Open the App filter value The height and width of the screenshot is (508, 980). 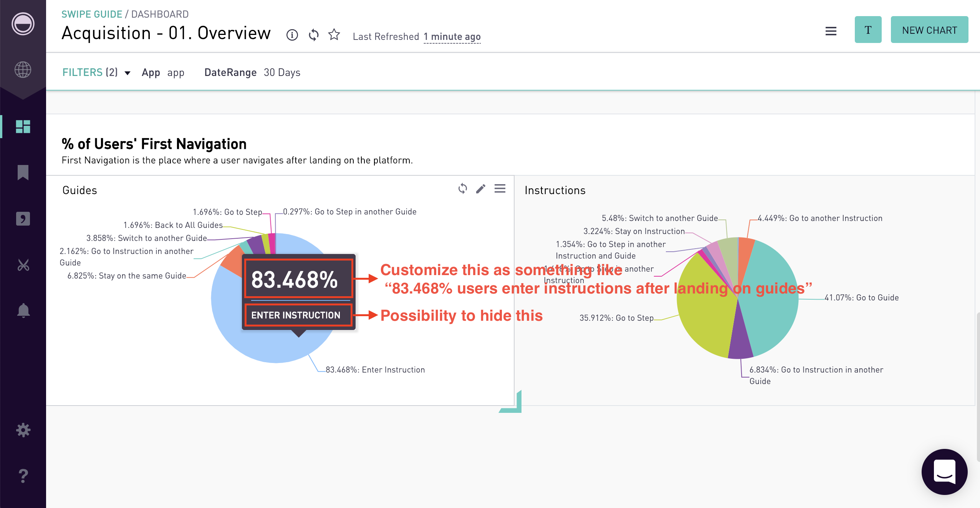pyautogui.click(x=175, y=73)
